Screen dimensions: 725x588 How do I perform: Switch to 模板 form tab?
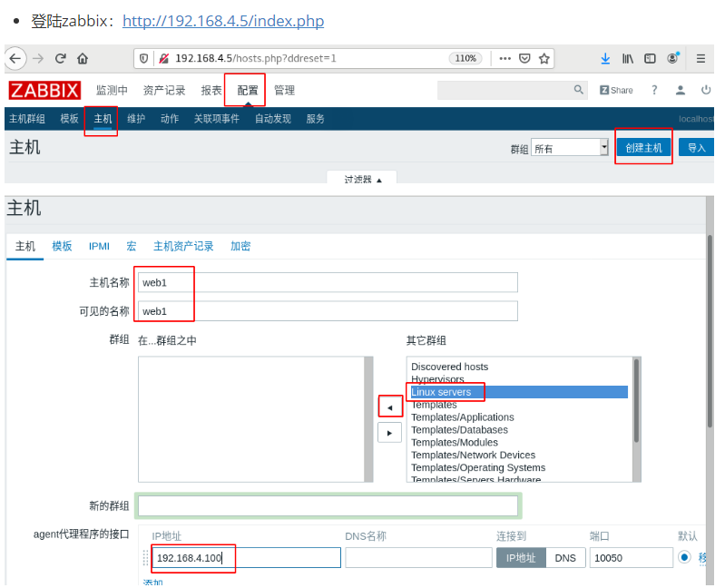62,246
